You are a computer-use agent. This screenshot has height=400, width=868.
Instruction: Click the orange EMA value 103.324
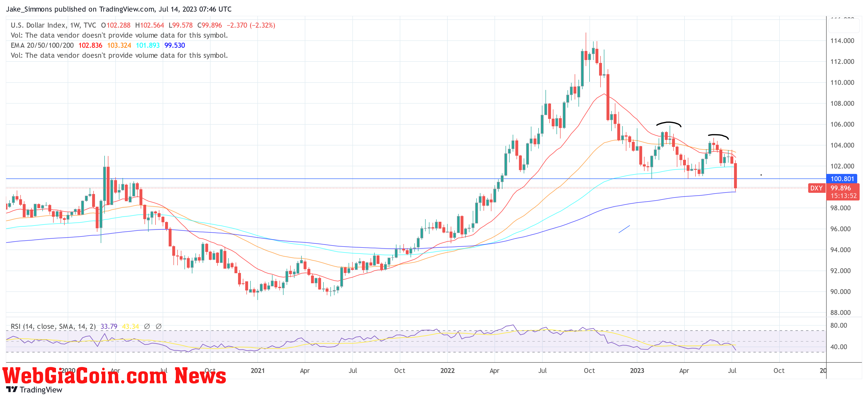click(119, 45)
